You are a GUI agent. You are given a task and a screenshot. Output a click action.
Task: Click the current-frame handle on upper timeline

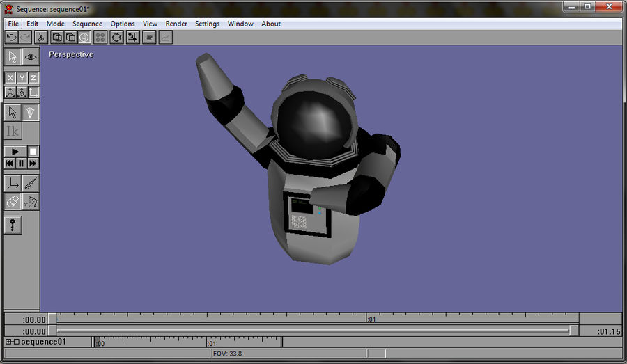point(52,319)
